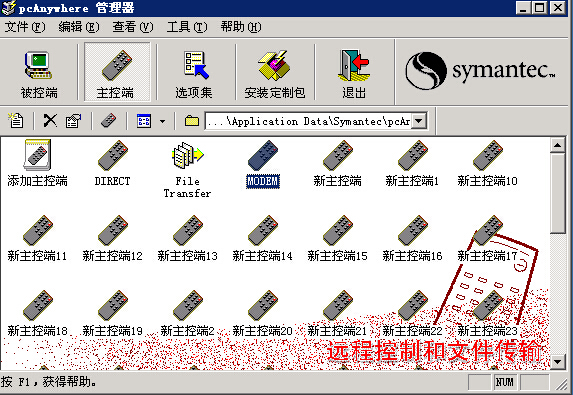This screenshot has height=395, width=573.
Task: Click the folder browse icon
Action: [191, 121]
